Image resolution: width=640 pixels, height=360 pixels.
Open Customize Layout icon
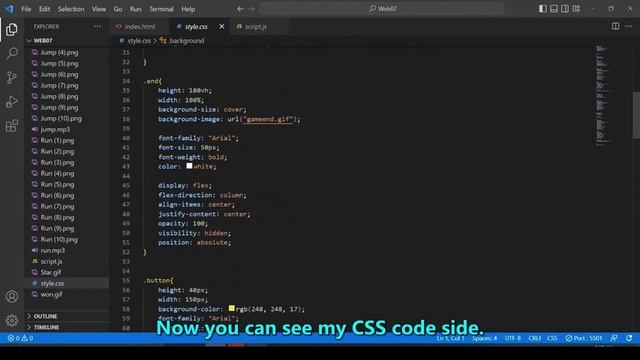tap(576, 9)
